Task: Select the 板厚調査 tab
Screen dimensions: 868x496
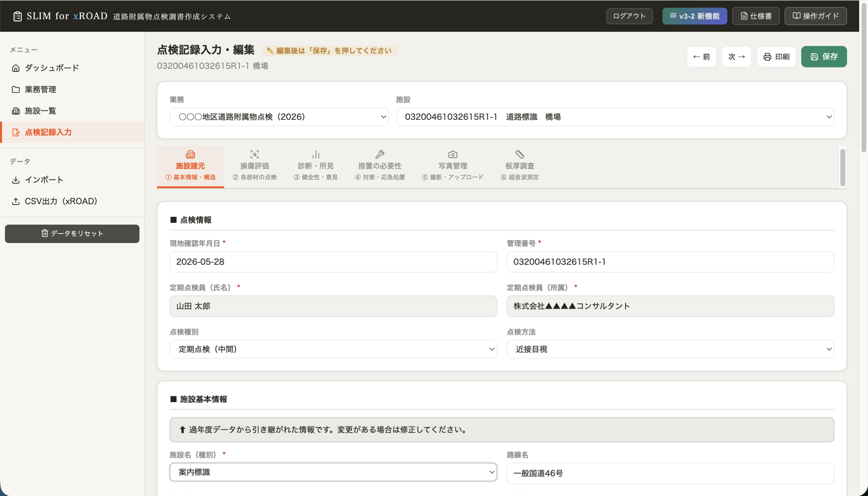Action: pyautogui.click(x=520, y=166)
